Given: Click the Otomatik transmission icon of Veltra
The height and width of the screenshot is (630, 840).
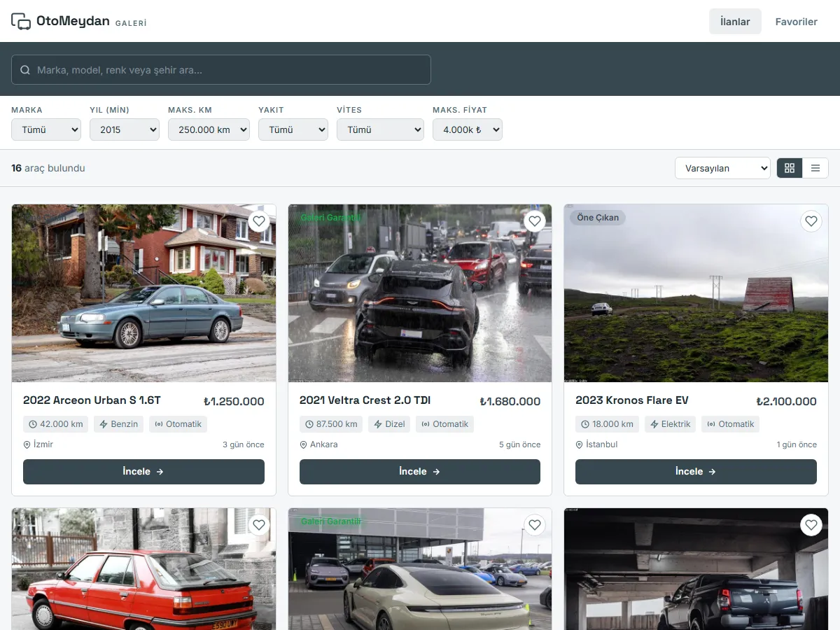Looking at the screenshot, I should (426, 424).
